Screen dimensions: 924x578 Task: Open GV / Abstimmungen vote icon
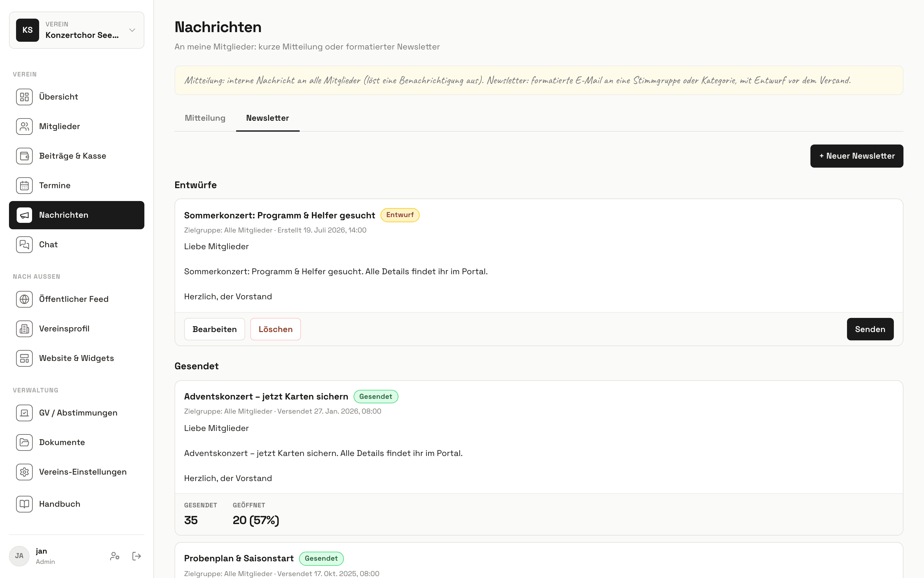click(24, 413)
